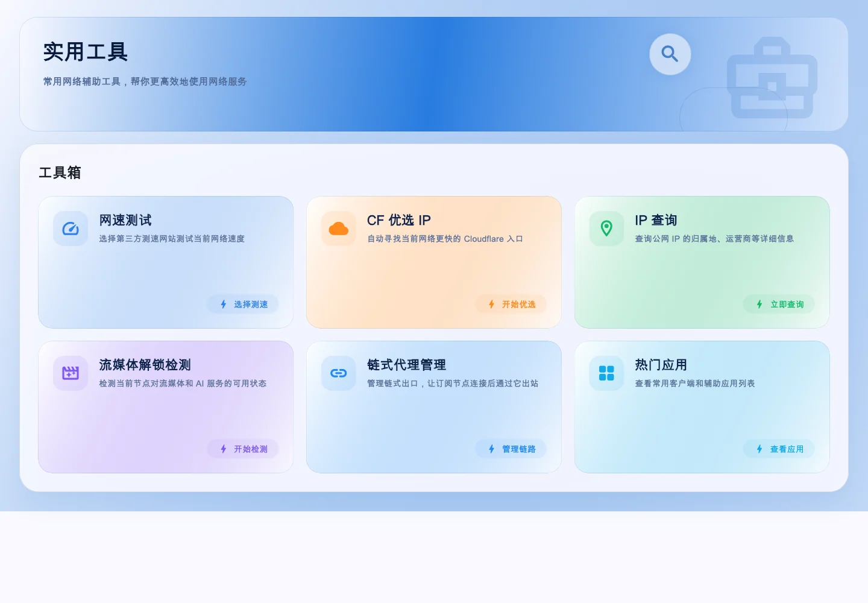
Task: Start Cloudflare optimization with 开始优选
Action: 511,305
